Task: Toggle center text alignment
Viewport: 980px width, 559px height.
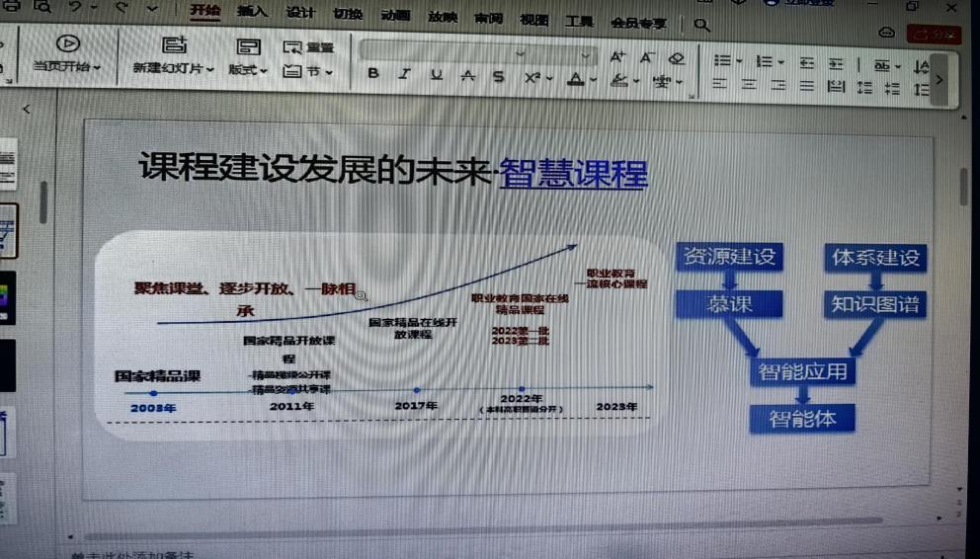Action: [x=749, y=86]
